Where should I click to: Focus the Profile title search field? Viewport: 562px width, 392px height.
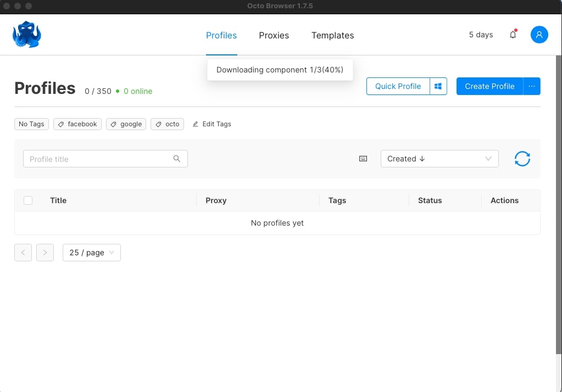[x=105, y=159]
